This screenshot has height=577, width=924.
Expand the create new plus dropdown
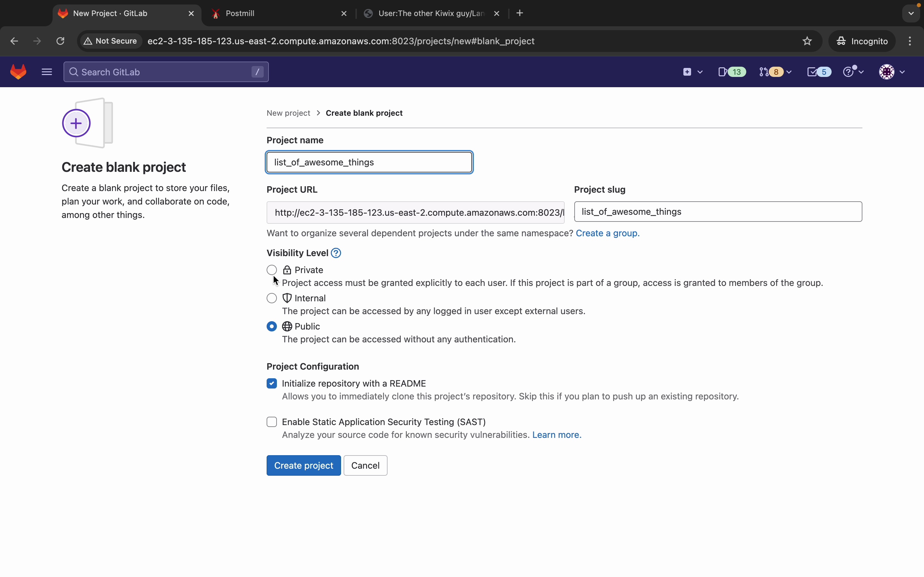(692, 72)
